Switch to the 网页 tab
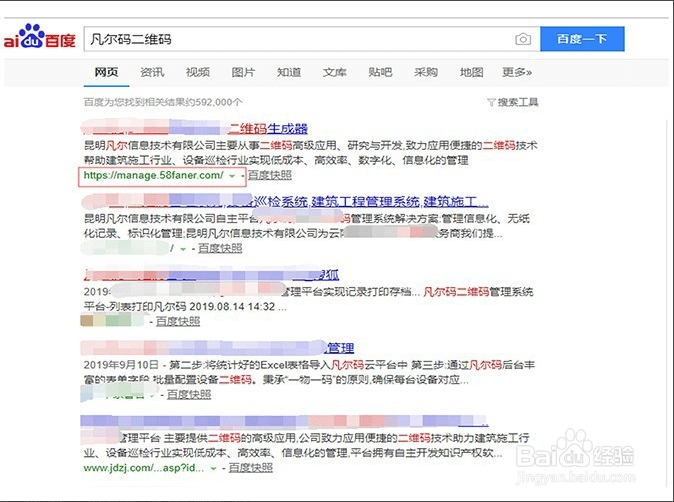Viewport: 674px width, 502px height. [106, 72]
